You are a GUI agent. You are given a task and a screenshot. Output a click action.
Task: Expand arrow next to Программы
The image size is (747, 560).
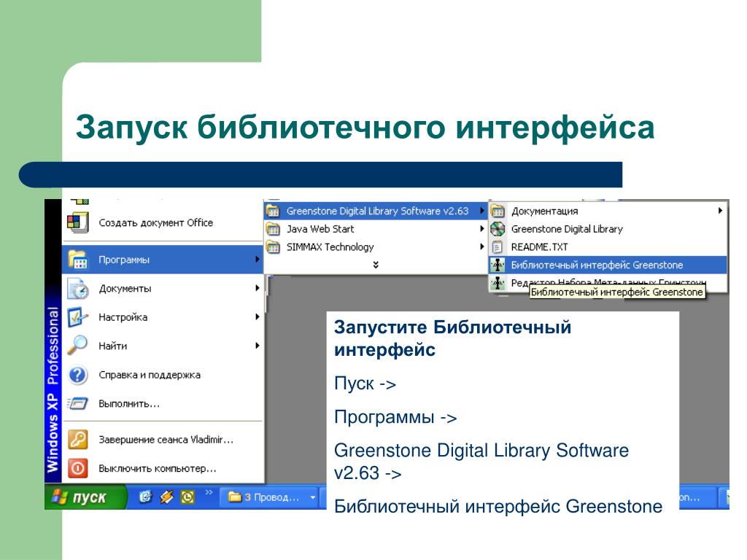(x=258, y=260)
